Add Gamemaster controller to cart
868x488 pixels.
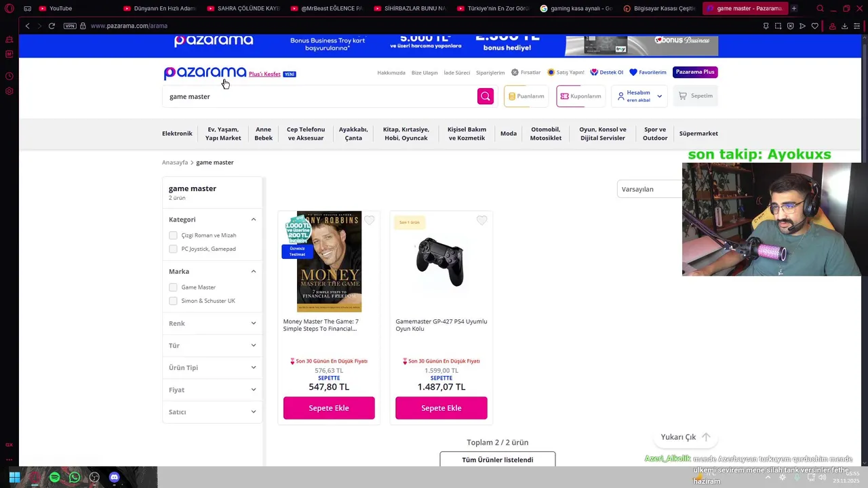point(441,408)
